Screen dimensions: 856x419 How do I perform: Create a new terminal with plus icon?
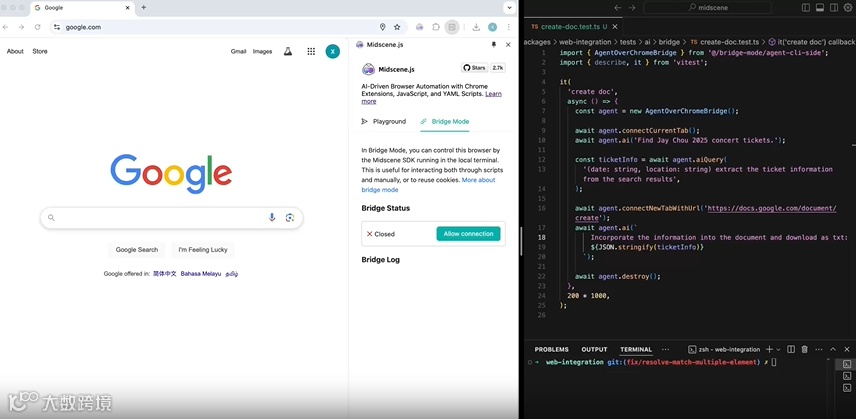[x=769, y=350]
